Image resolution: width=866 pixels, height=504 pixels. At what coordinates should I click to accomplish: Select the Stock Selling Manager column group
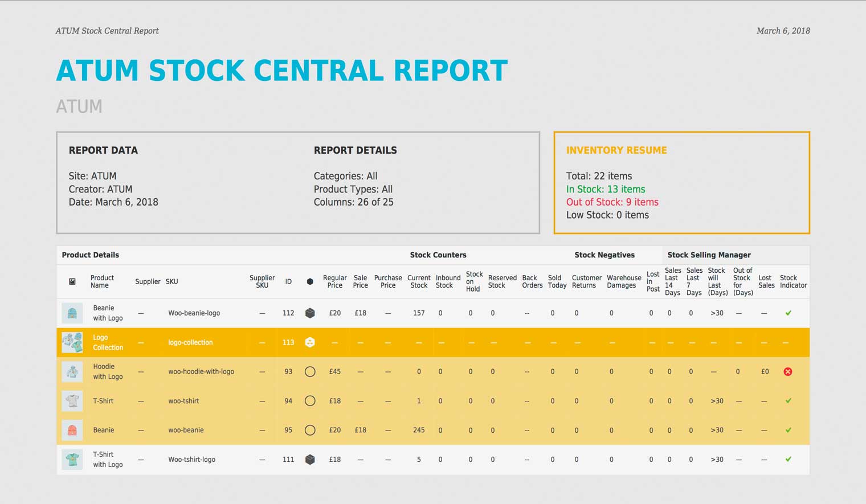pyautogui.click(x=709, y=255)
